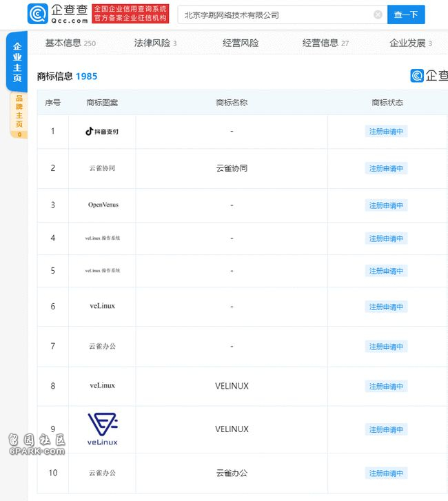Open the 法律风险 3 tab
448x501 pixels.
[155, 43]
